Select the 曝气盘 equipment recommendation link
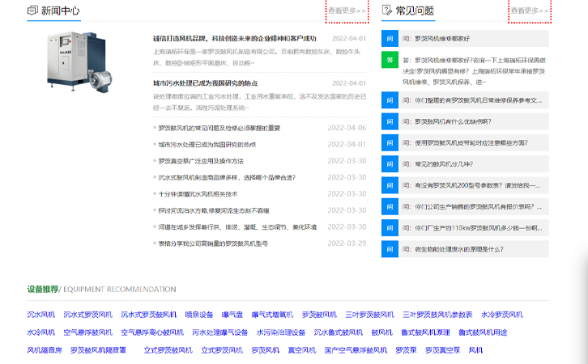This screenshot has width=588, height=364. click(x=232, y=315)
